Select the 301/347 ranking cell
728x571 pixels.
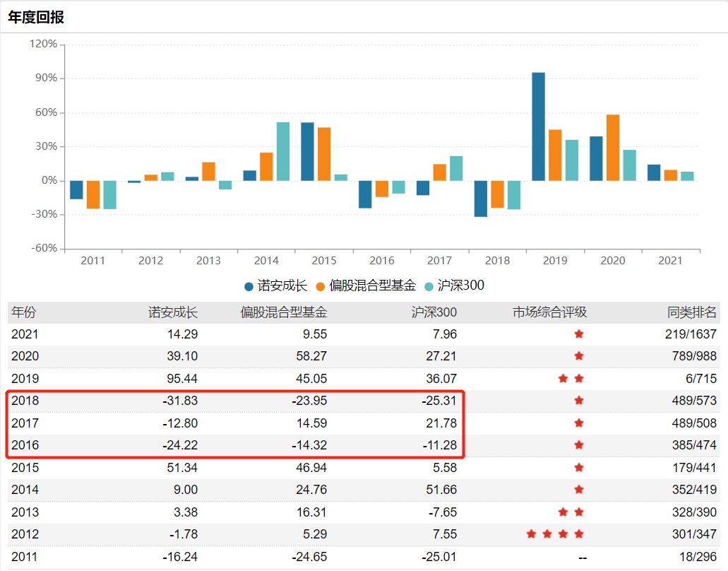(x=695, y=534)
